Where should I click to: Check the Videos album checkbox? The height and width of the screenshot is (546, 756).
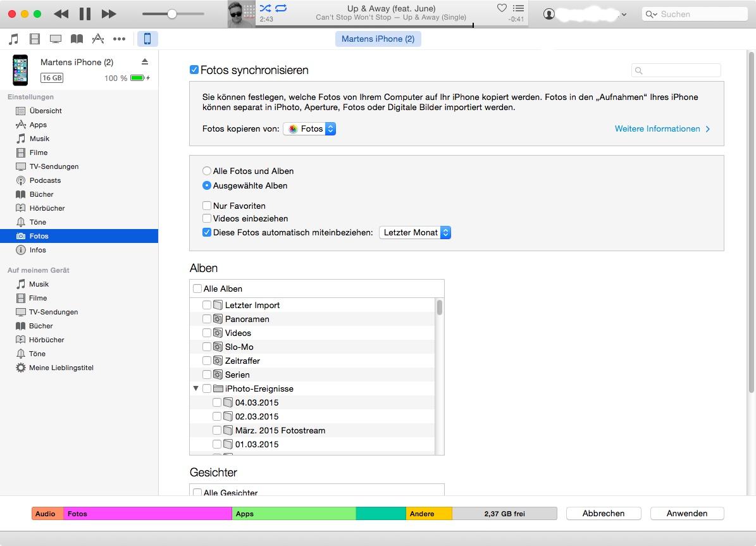coord(207,333)
